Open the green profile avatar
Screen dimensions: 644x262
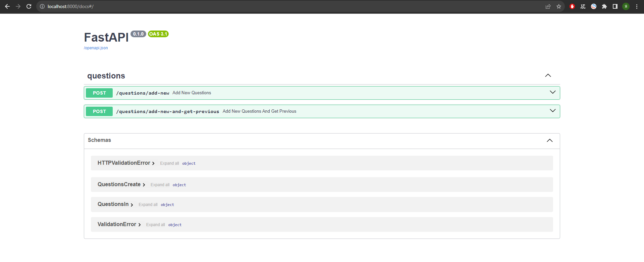(x=626, y=6)
